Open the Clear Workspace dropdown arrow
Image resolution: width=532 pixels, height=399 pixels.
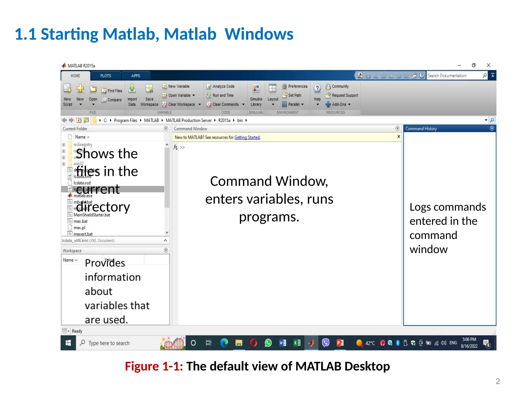tap(199, 104)
